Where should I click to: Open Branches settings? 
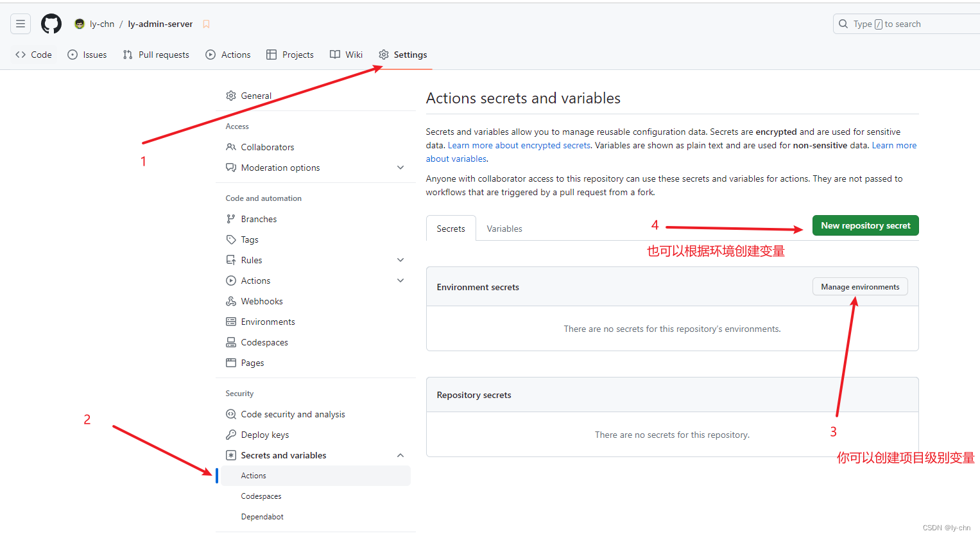click(259, 218)
